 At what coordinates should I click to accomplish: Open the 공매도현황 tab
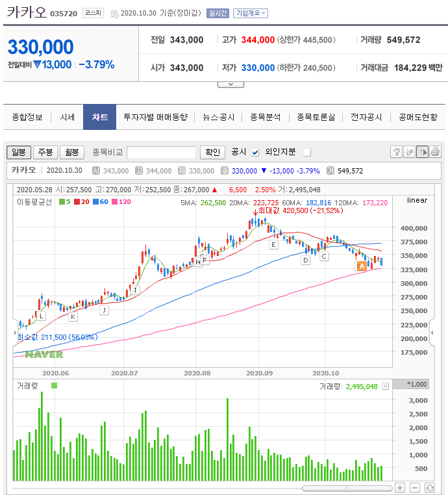pos(418,117)
